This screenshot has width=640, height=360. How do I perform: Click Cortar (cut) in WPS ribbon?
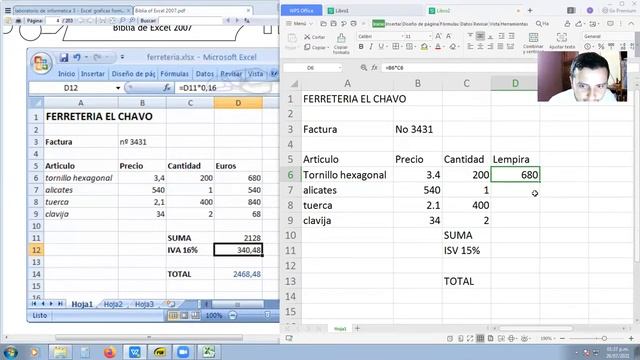(314, 37)
